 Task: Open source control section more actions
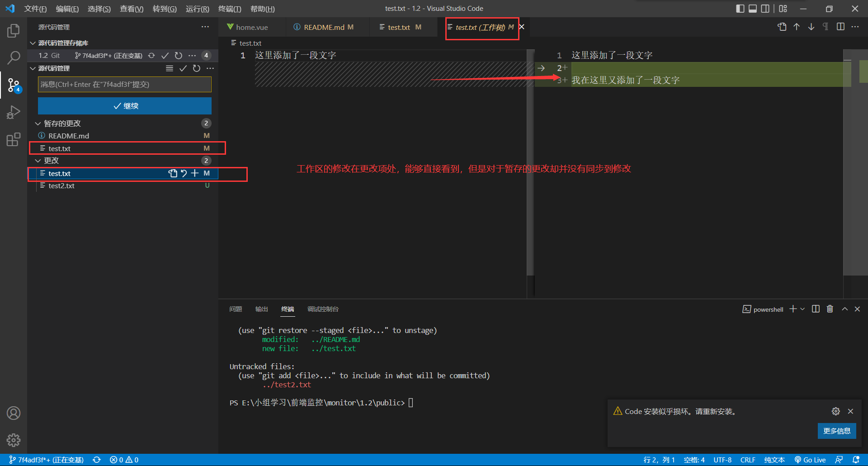[x=210, y=68]
